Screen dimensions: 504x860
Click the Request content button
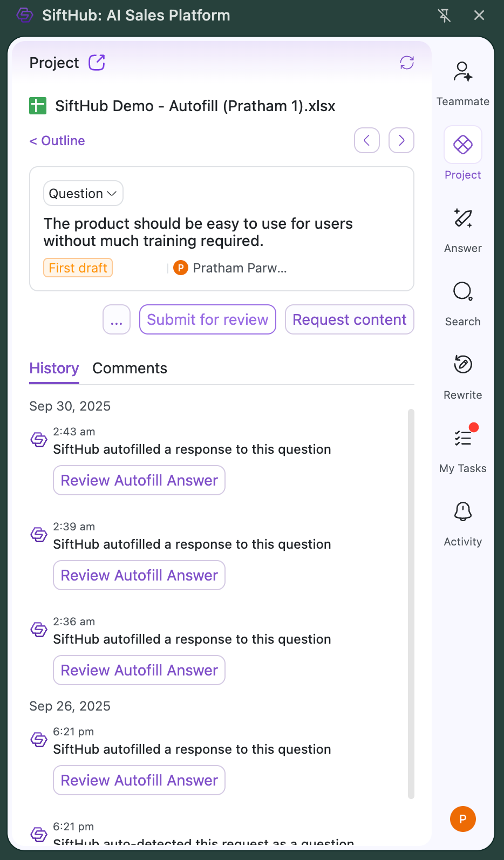point(349,320)
